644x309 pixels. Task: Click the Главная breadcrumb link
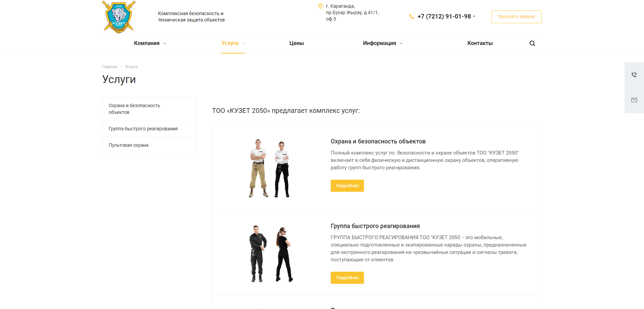tap(110, 67)
